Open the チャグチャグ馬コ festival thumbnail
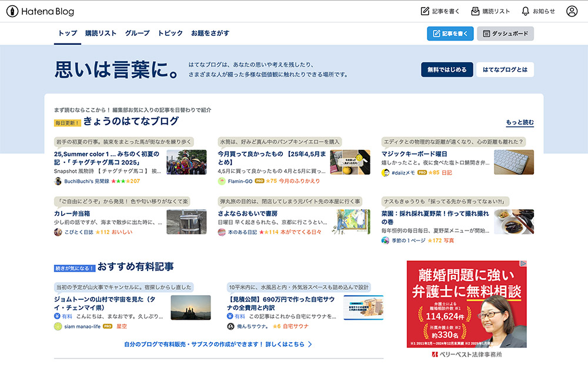588x368 pixels. click(186, 162)
